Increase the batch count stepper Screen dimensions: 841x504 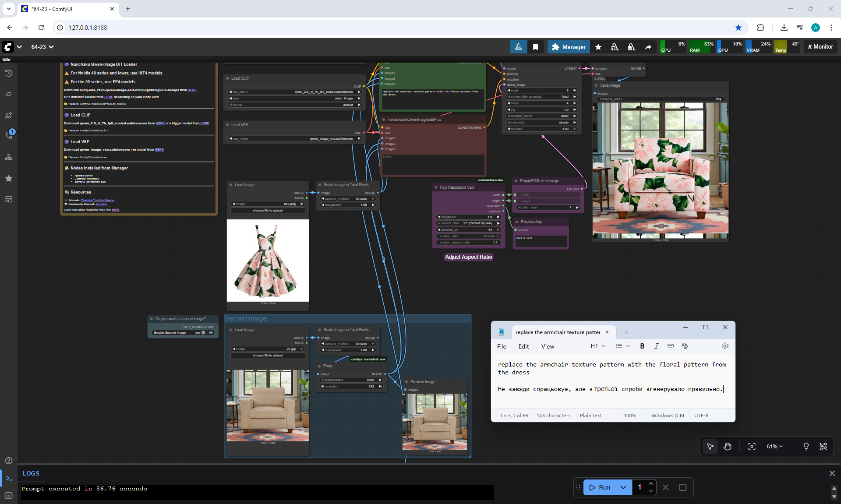pyautogui.click(x=651, y=483)
